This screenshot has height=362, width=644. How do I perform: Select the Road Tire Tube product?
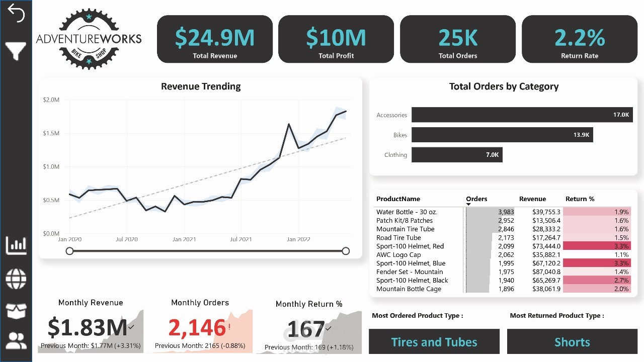tap(398, 237)
